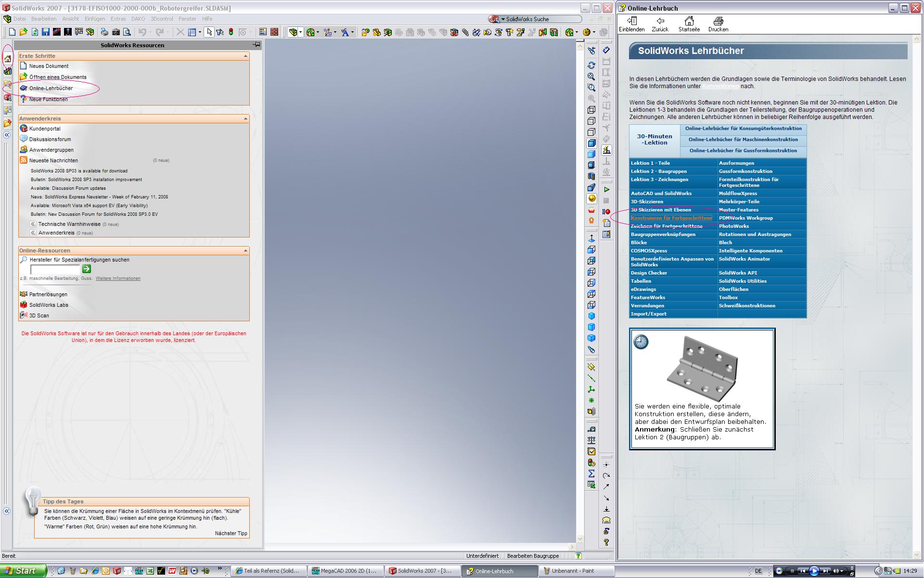Click Nächster Tipp link
The height and width of the screenshot is (578, 924).
231,533
